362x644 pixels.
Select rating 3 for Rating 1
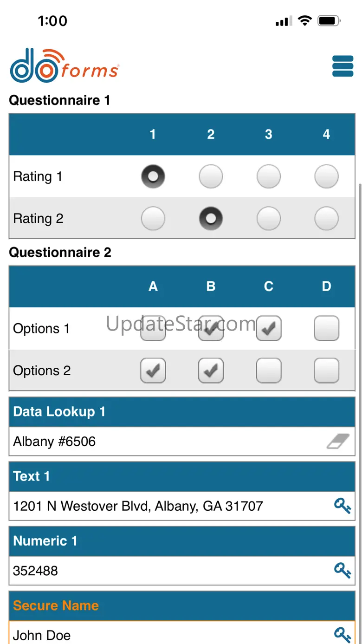[x=269, y=176]
